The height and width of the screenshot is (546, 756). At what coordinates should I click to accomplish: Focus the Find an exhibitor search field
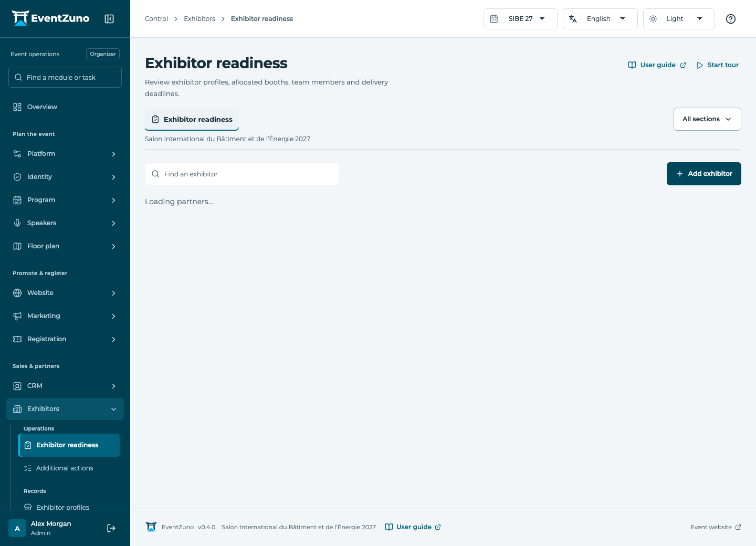(242, 174)
